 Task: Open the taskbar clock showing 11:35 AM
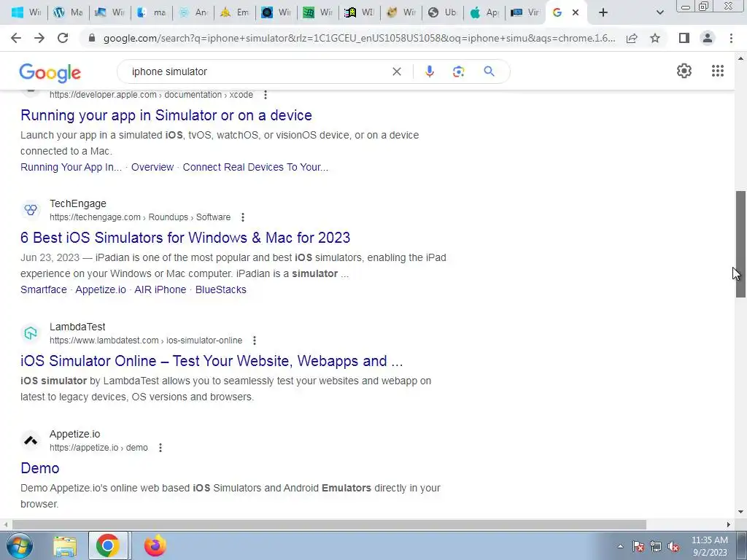[710, 546]
